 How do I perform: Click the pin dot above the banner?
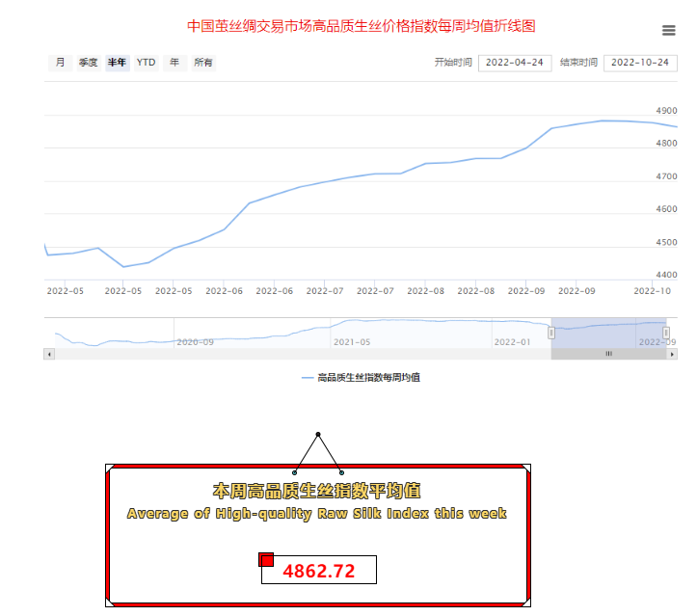pyautogui.click(x=317, y=435)
